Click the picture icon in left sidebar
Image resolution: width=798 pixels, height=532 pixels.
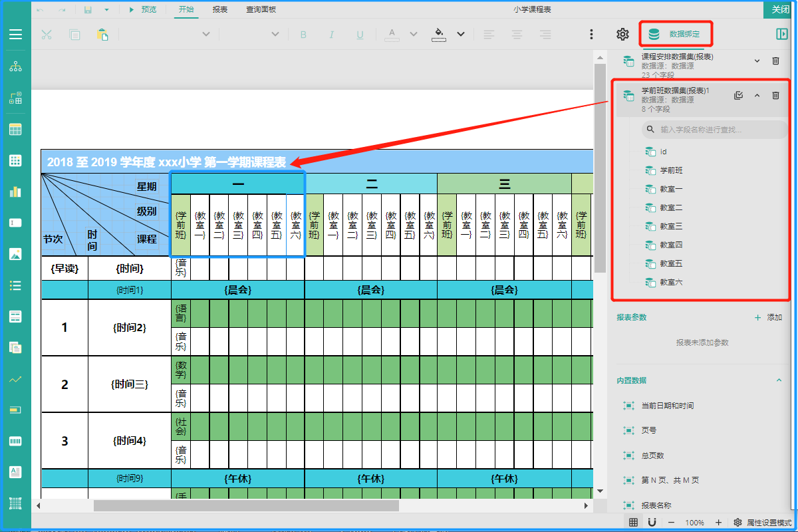pyautogui.click(x=15, y=254)
